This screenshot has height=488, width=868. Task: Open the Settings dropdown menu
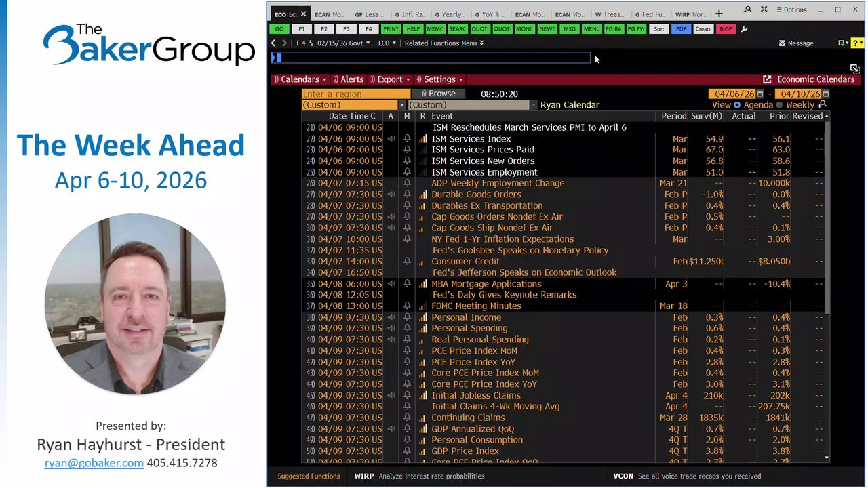pyautogui.click(x=439, y=79)
